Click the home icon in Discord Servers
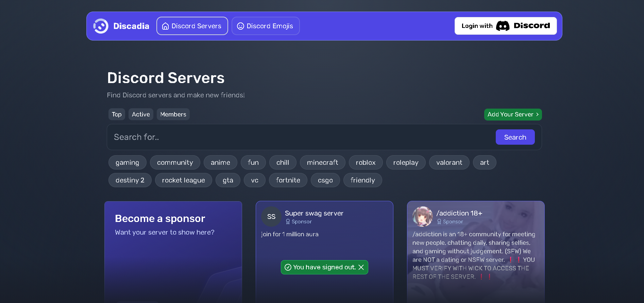This screenshot has height=303, width=644. click(x=165, y=26)
